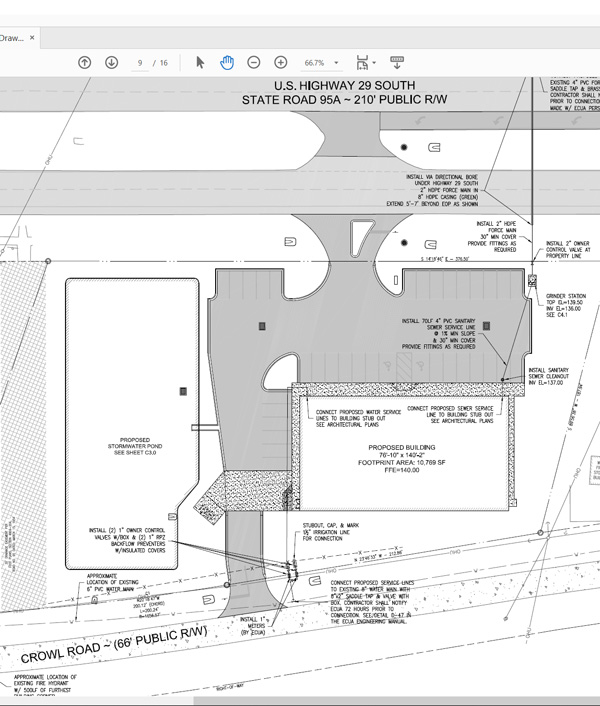Close the Draw... document tab
The width and height of the screenshot is (600, 706).
[32, 38]
